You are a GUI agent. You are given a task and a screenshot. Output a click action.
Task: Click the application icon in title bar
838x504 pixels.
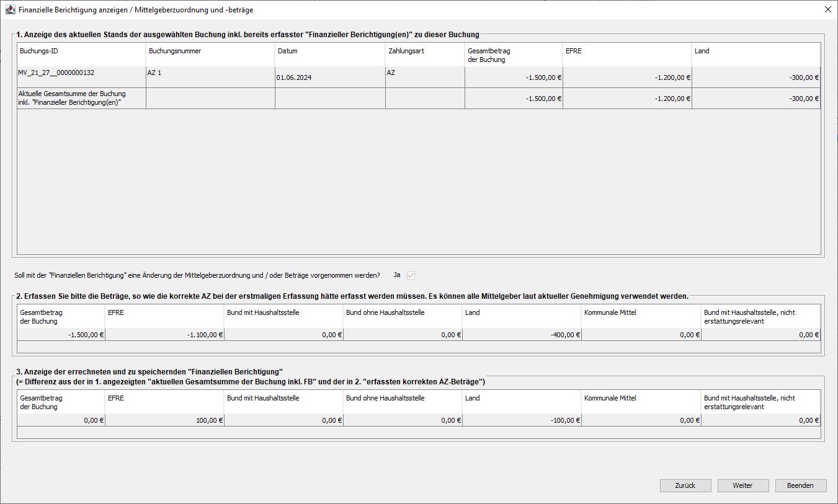(10, 10)
